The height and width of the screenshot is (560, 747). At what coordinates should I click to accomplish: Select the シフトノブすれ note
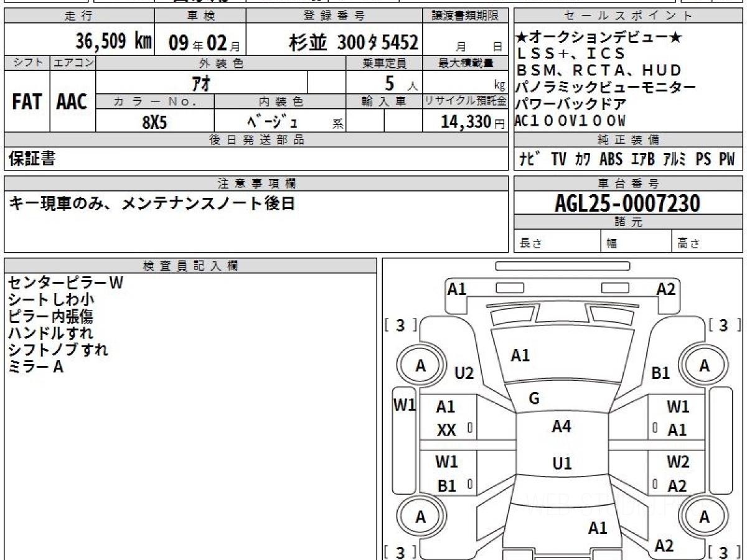click(59, 350)
